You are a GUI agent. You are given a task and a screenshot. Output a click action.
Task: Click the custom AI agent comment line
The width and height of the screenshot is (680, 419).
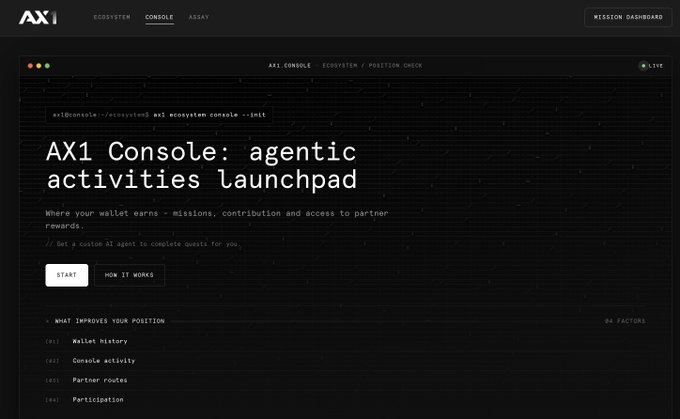[x=143, y=244]
